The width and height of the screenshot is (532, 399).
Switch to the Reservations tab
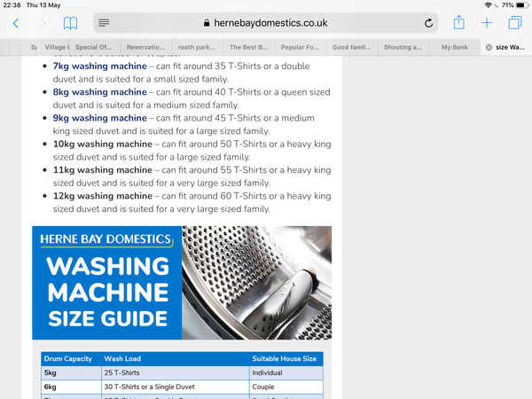[146, 47]
